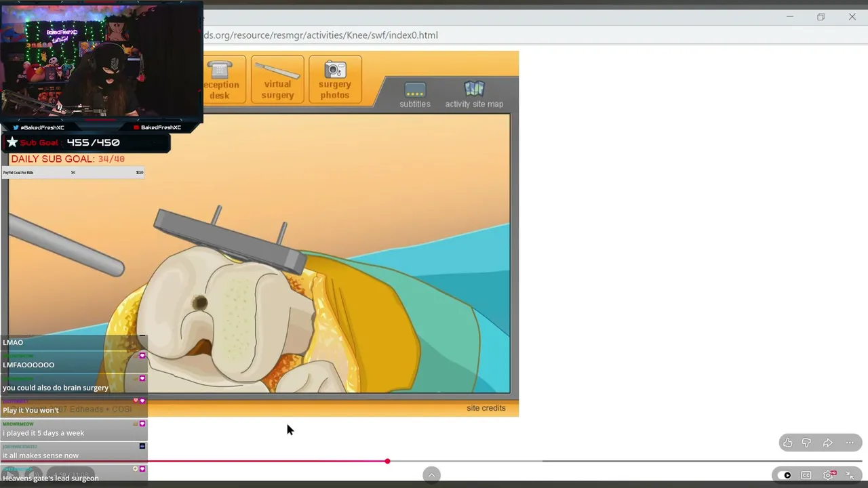This screenshot has width=868, height=488.
Task: Open the reception desk section
Action: [224, 79]
